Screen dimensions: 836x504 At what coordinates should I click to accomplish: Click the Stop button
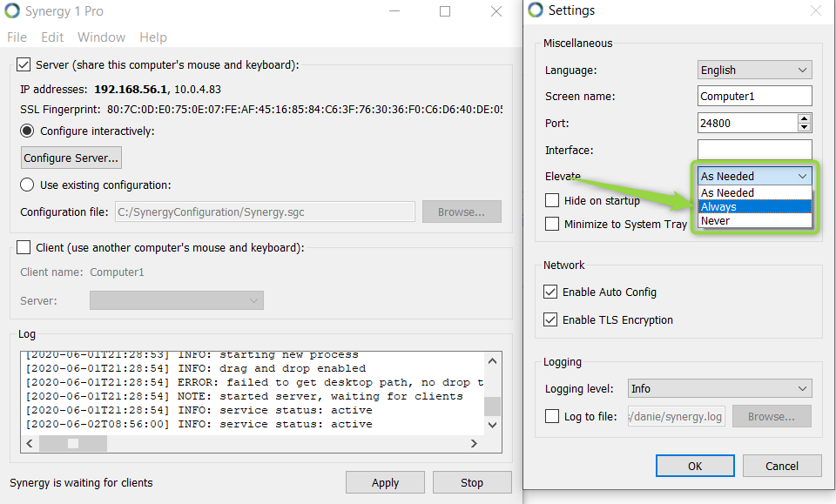pyautogui.click(x=472, y=483)
